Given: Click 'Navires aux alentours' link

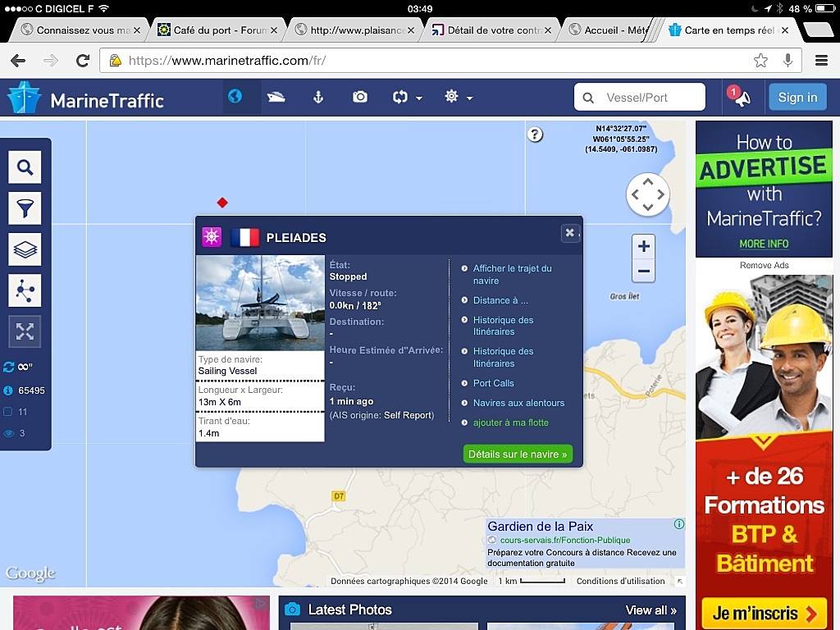Looking at the screenshot, I should tap(518, 403).
